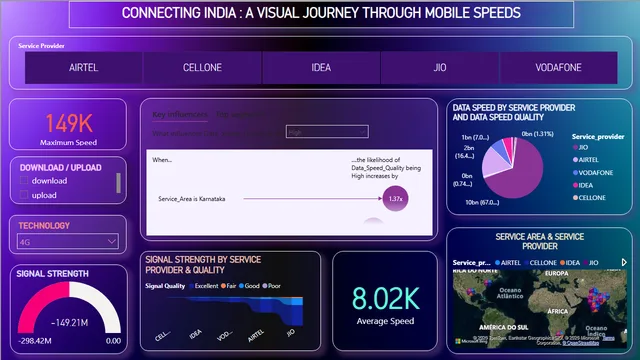Click the Good signal quality legend item

[x=249, y=286]
